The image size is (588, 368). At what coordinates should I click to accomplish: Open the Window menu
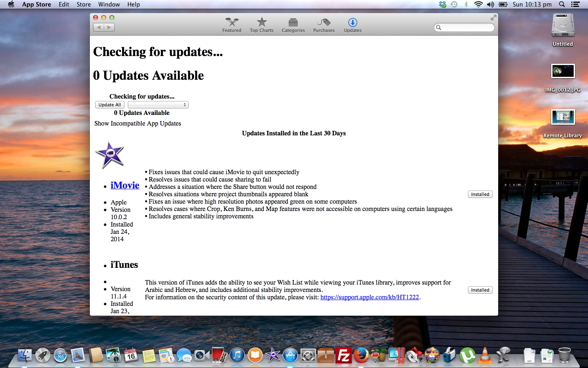coord(109,4)
